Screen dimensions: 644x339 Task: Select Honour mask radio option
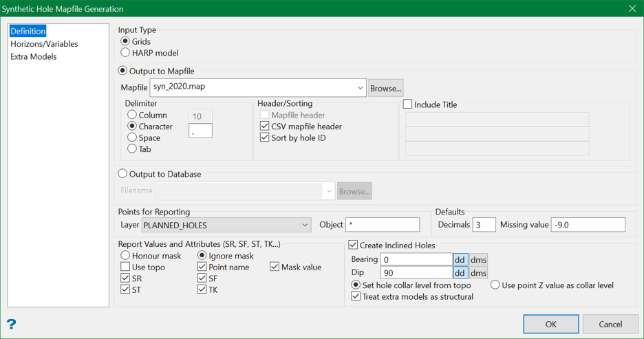click(x=125, y=256)
